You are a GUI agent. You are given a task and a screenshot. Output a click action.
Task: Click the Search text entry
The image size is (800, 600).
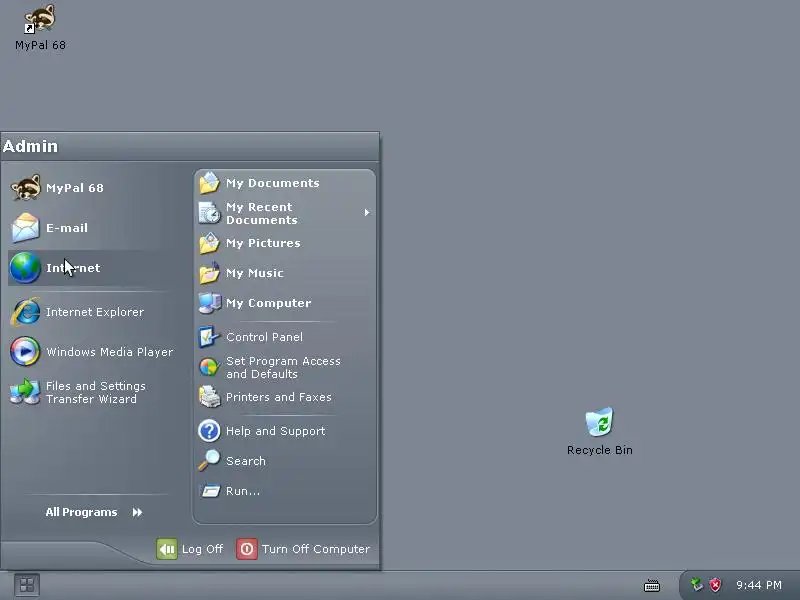click(246, 461)
